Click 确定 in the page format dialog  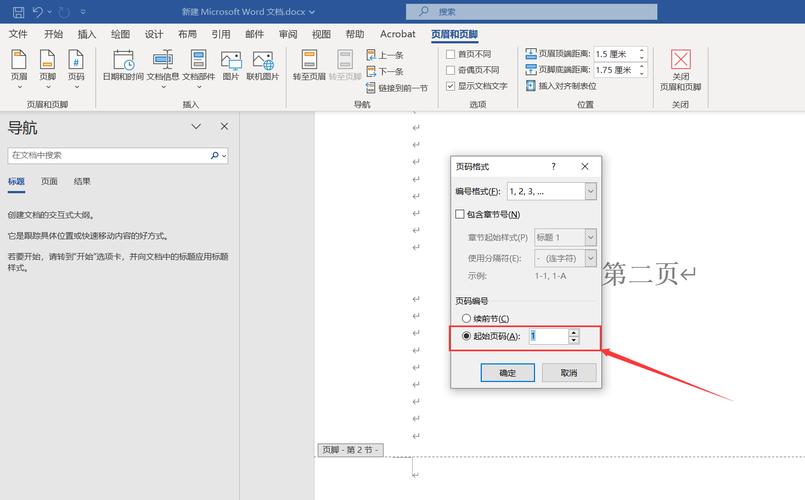[507, 373]
